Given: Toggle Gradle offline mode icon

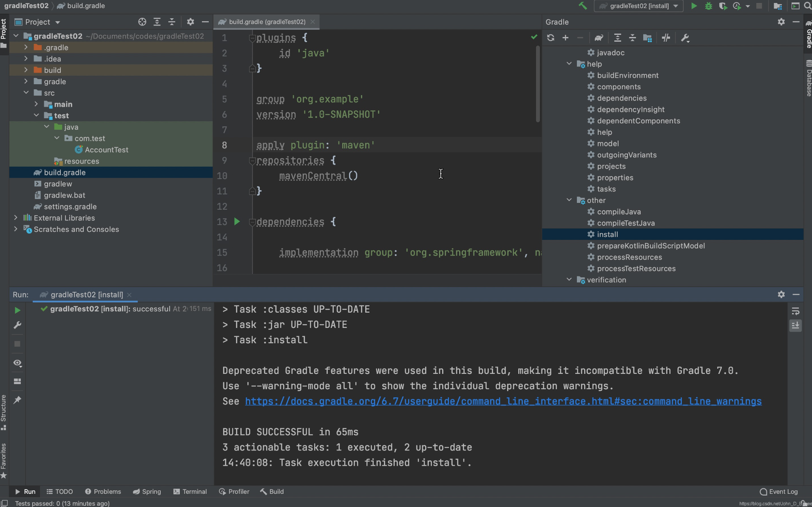Looking at the screenshot, I should pyautogui.click(x=666, y=38).
